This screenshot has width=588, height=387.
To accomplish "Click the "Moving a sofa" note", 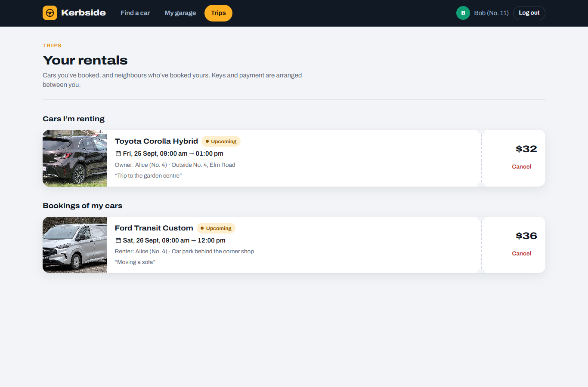I will point(135,262).
